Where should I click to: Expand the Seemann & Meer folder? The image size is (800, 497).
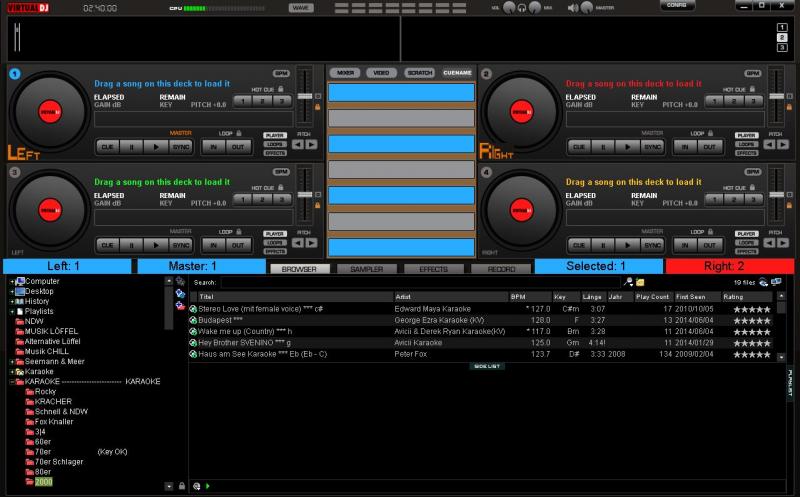(12, 361)
